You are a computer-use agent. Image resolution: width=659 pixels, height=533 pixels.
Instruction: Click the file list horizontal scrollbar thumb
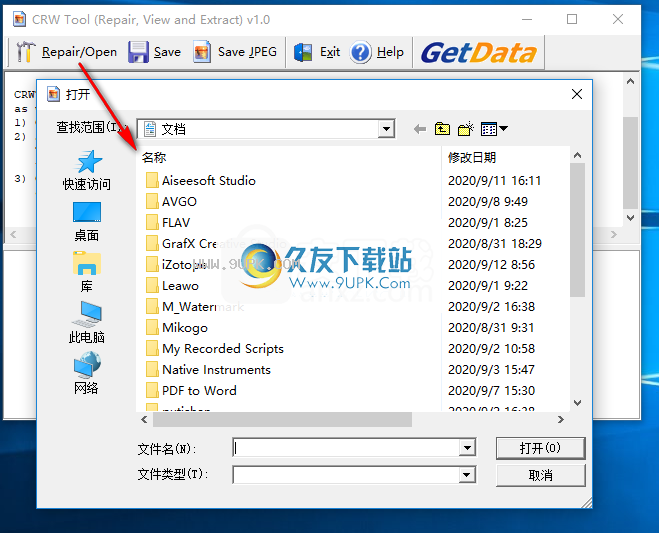coord(282,420)
